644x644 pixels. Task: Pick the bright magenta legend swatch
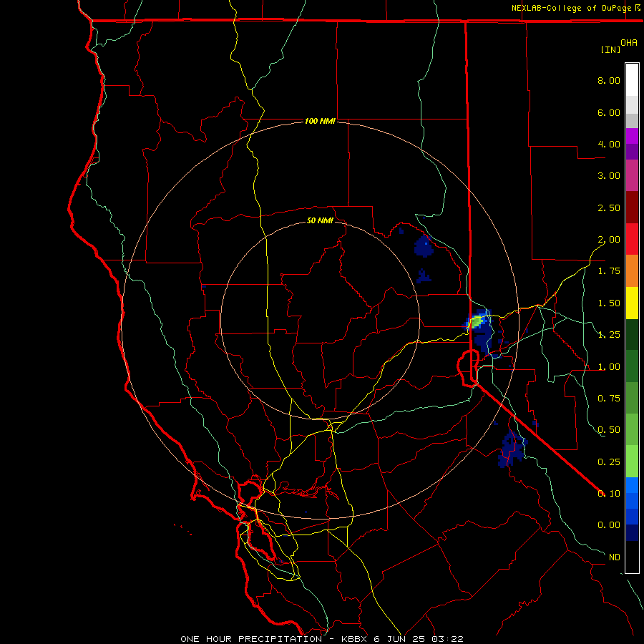pyautogui.click(x=632, y=136)
